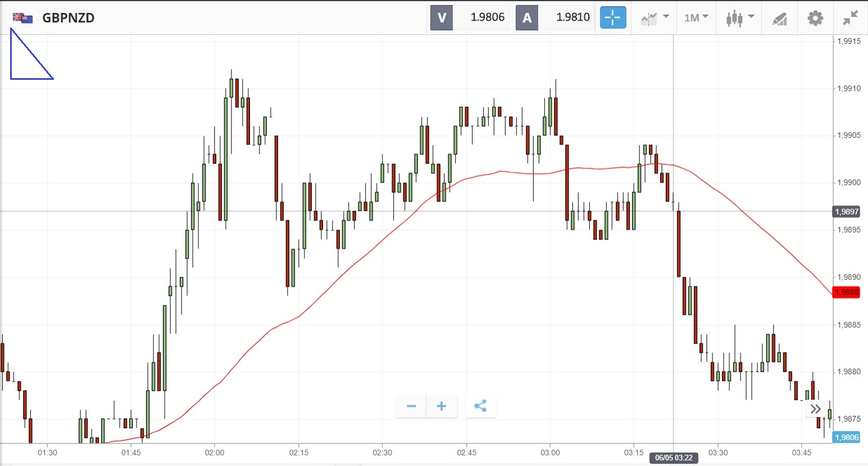Share the chart using share icon
The width and height of the screenshot is (868, 466).
point(480,406)
